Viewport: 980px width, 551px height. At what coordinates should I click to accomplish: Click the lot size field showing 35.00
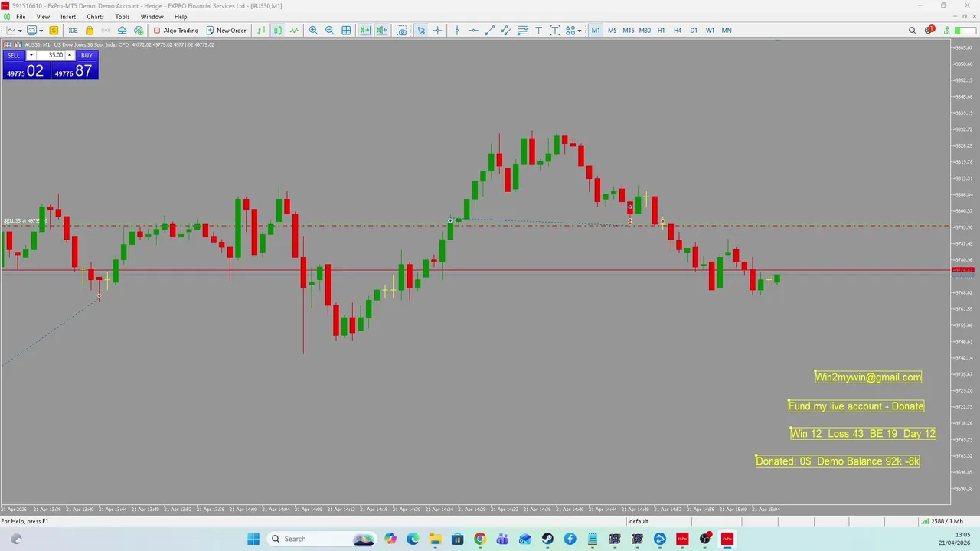tap(52, 55)
